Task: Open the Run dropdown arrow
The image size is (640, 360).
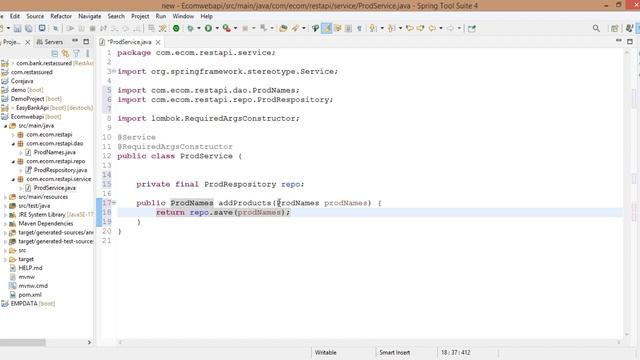Action: point(217,28)
